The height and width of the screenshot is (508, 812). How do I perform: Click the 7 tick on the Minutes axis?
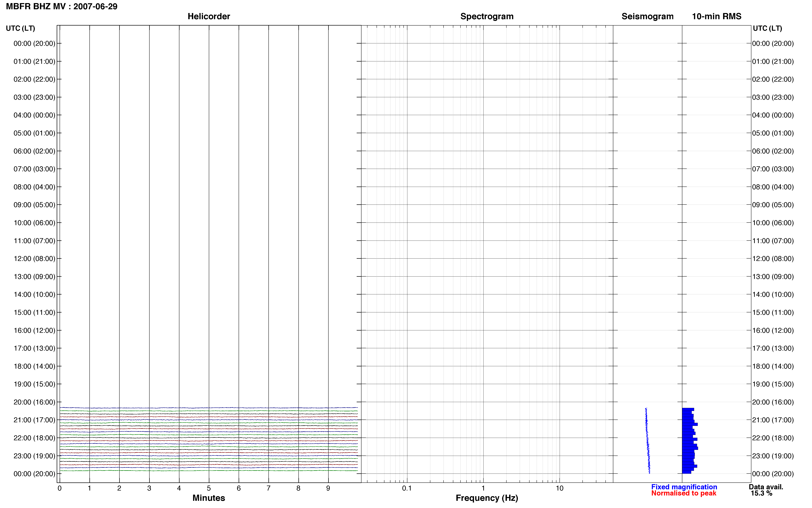tap(269, 488)
